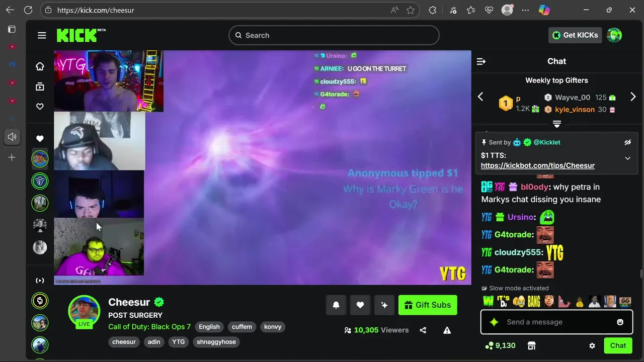Insert the pink Patrick emote
This screenshot has width=644, height=362.
[x=565, y=301]
